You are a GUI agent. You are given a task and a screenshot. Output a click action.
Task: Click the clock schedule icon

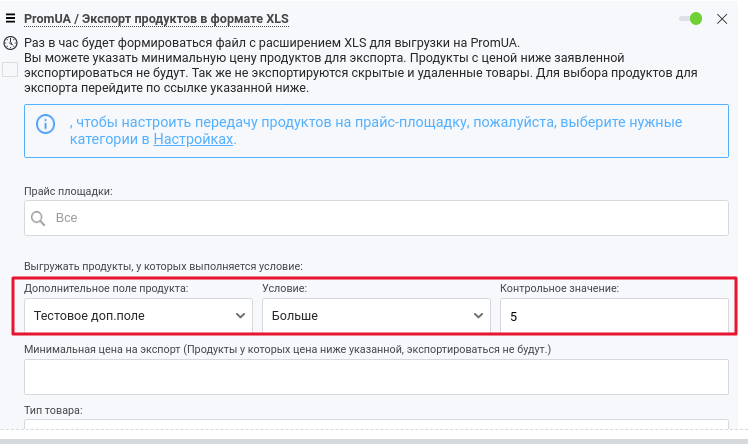(x=10, y=43)
